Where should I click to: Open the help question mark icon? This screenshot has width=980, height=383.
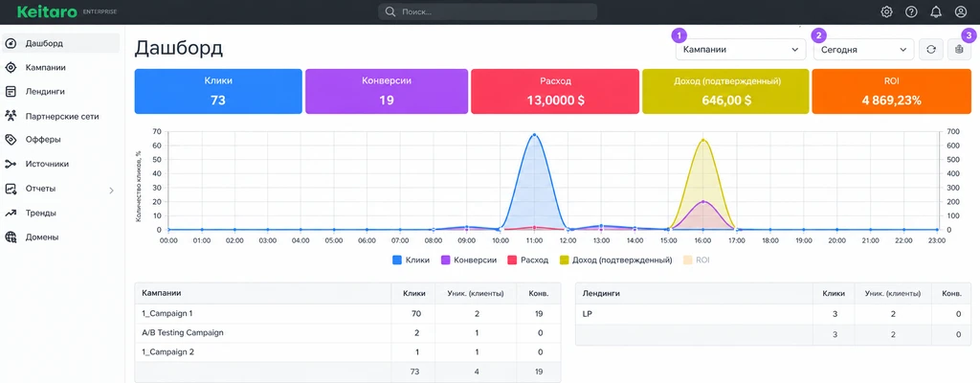coord(911,11)
